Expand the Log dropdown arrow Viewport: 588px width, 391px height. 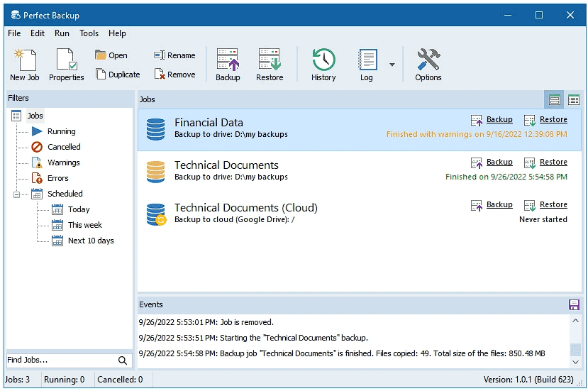coord(392,65)
